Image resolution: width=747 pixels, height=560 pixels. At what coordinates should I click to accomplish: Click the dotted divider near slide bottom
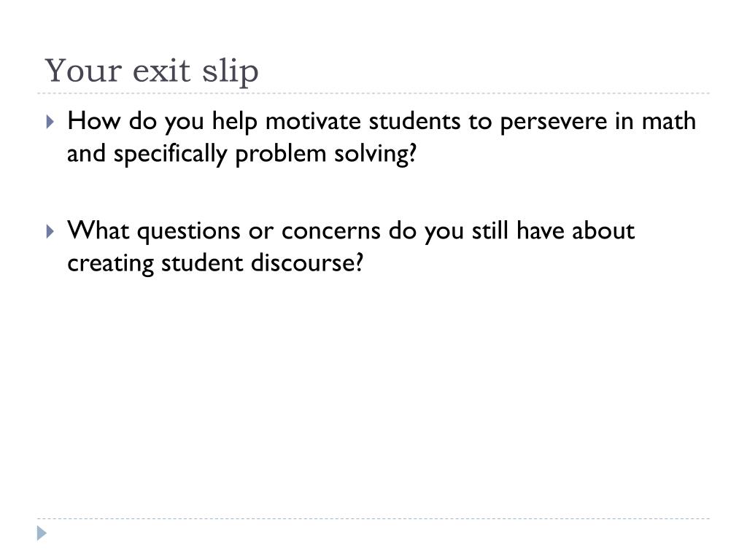coord(373,518)
